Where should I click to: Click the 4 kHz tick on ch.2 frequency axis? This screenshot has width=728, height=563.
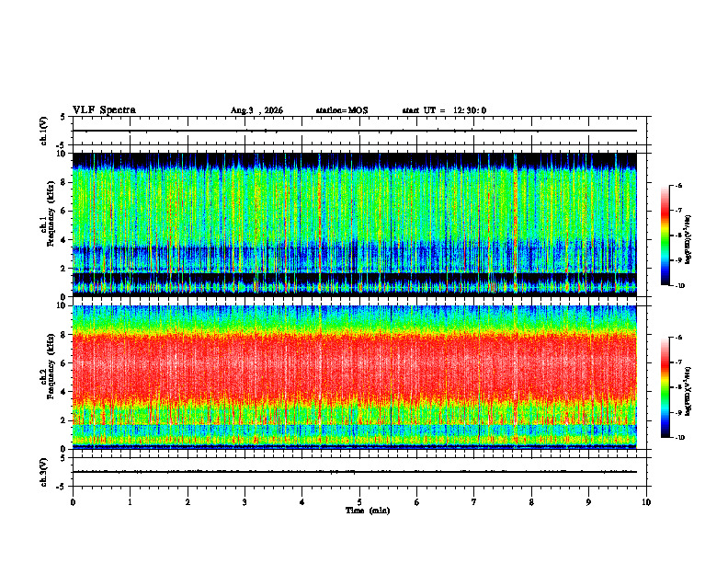(x=65, y=392)
